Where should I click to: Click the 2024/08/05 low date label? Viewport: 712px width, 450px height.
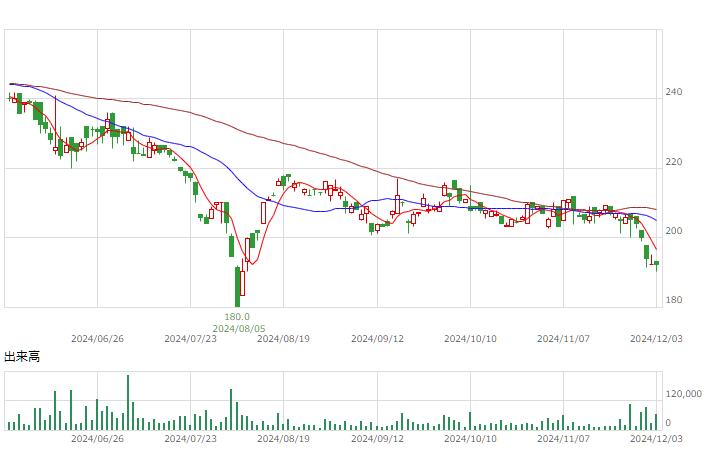tap(239, 328)
